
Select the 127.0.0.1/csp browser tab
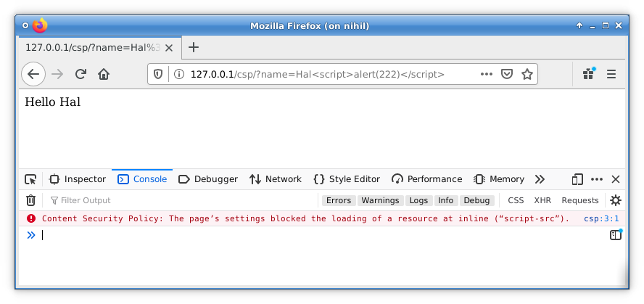100,47
